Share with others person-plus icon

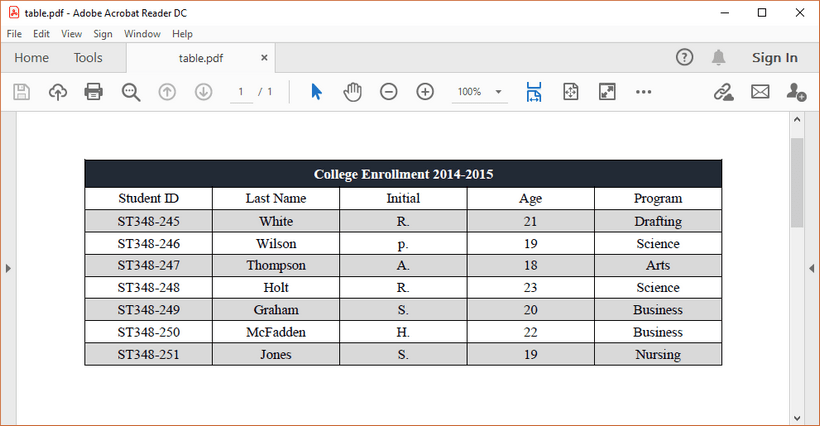796,92
